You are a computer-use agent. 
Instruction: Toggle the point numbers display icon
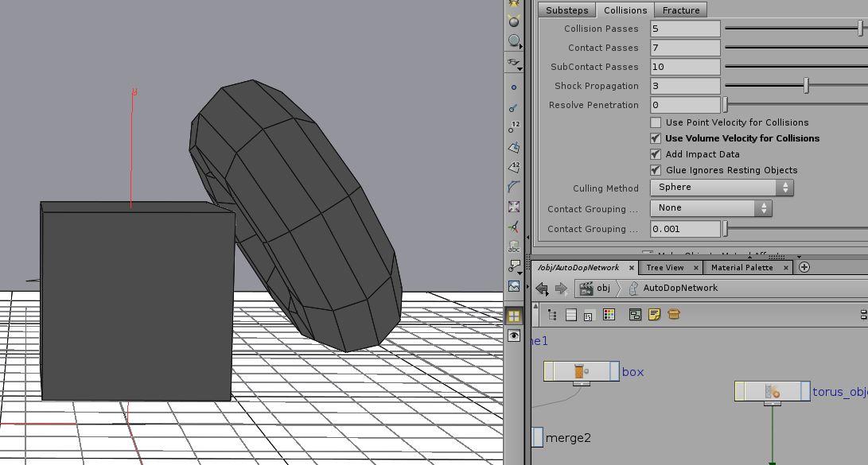tap(514, 128)
